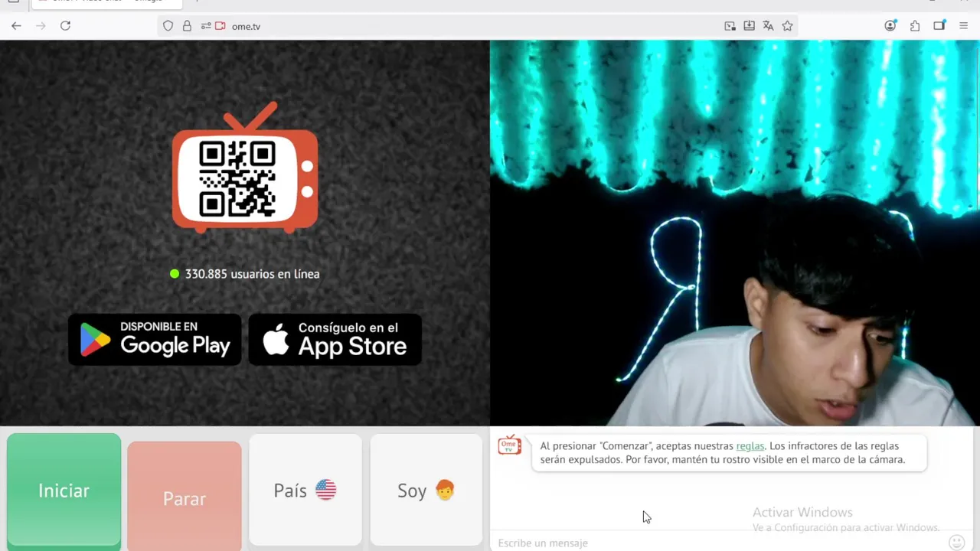
Task: Open the App Store download badge
Action: click(335, 339)
